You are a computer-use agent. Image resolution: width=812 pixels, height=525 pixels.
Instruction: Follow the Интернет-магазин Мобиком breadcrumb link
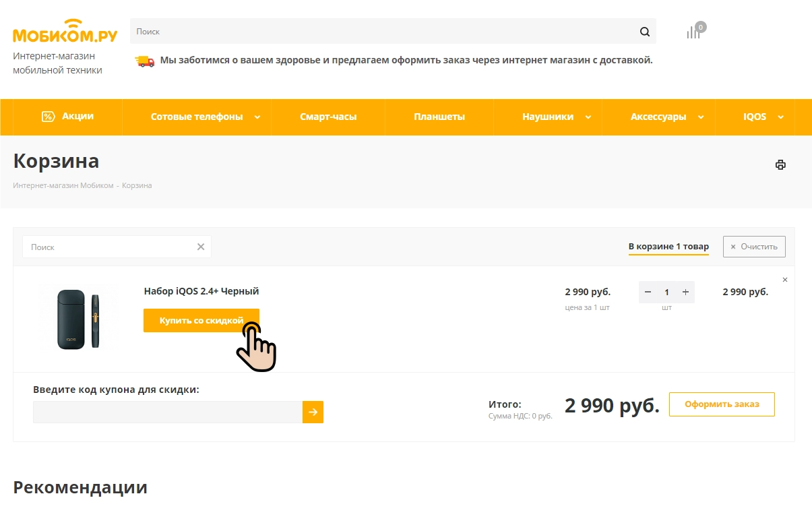point(63,185)
